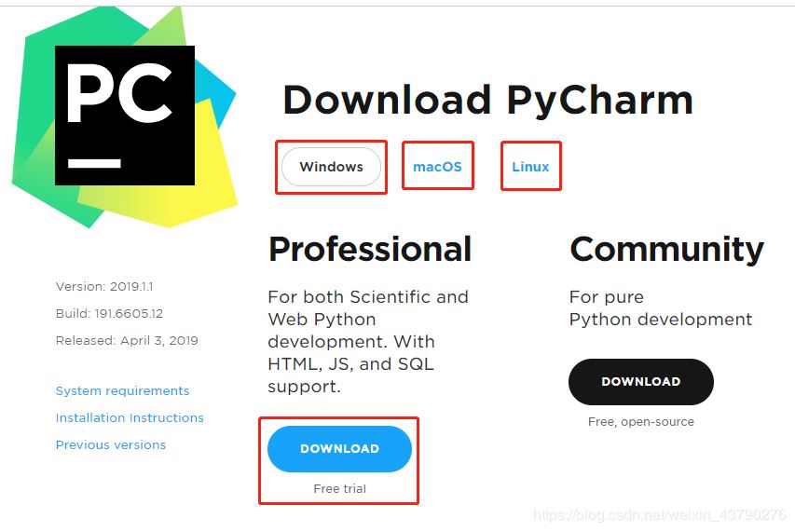Open the System requirements link
795x532 pixels.
(122, 391)
